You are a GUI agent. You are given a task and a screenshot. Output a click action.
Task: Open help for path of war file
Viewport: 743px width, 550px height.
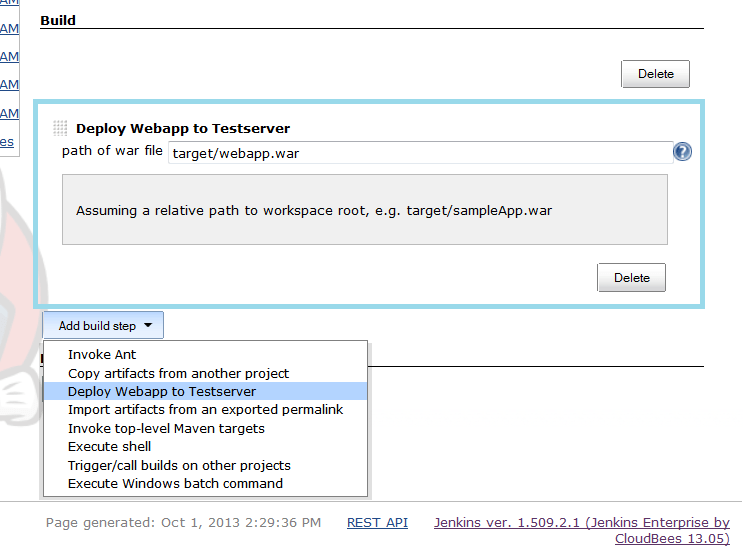(x=682, y=152)
